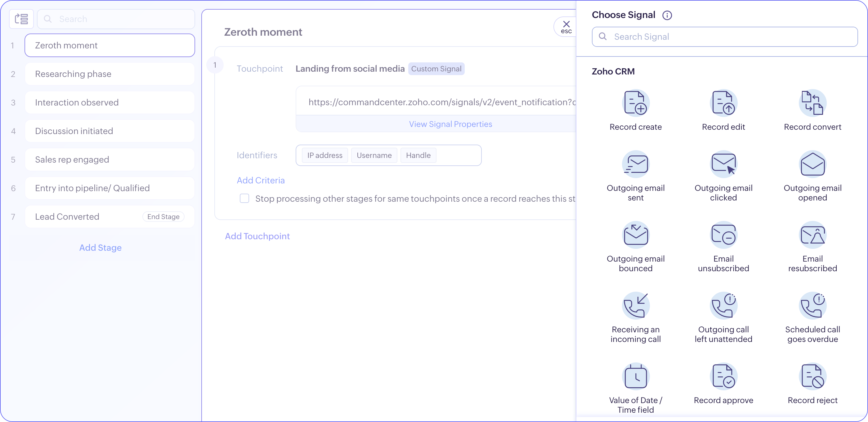The width and height of the screenshot is (868, 422).
Task: Click the Handle identifier tag
Action: [x=418, y=155]
